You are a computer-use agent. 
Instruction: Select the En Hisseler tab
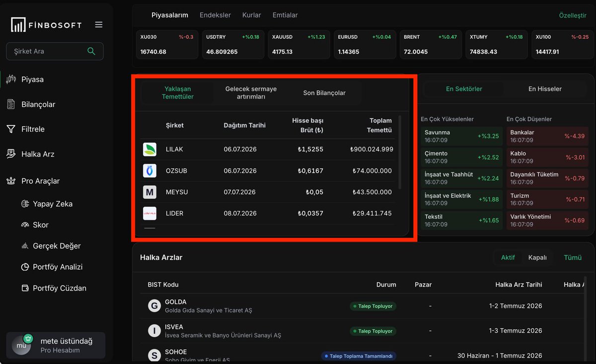click(545, 89)
